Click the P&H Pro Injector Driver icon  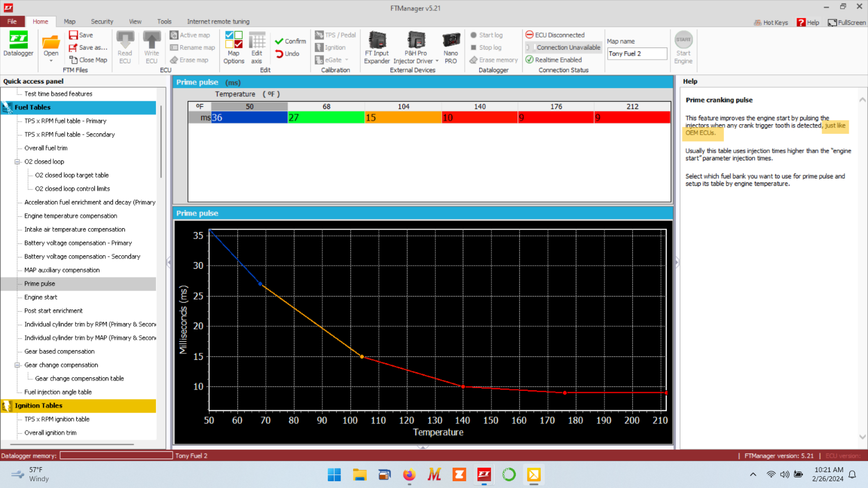[416, 41]
